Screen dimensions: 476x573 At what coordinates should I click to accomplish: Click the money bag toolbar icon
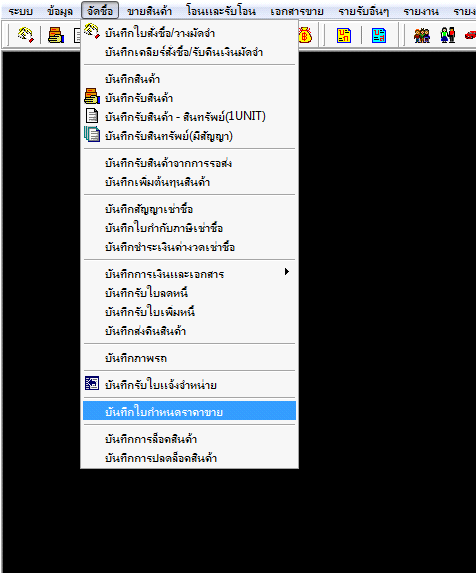tap(305, 35)
